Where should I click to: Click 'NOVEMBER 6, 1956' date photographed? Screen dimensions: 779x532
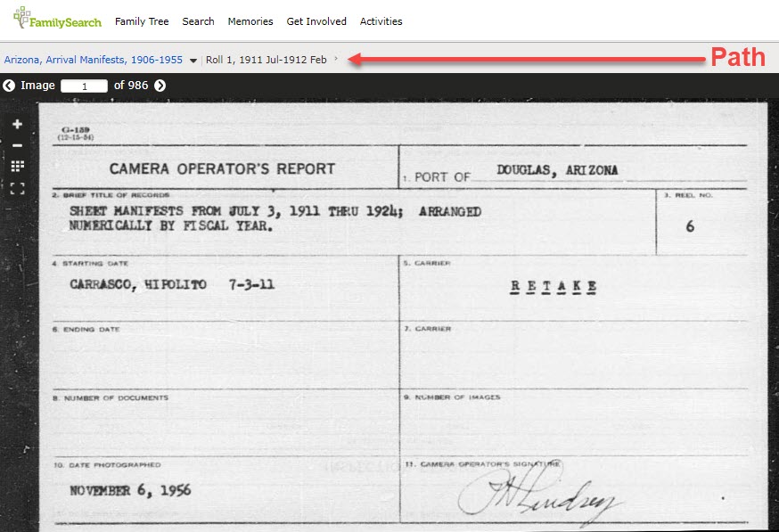click(130, 491)
